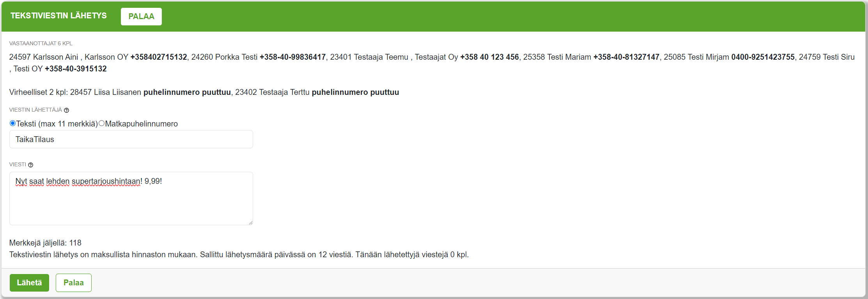Click phone number +358 40 123 456
The height and width of the screenshot is (299, 868).
[489, 57]
